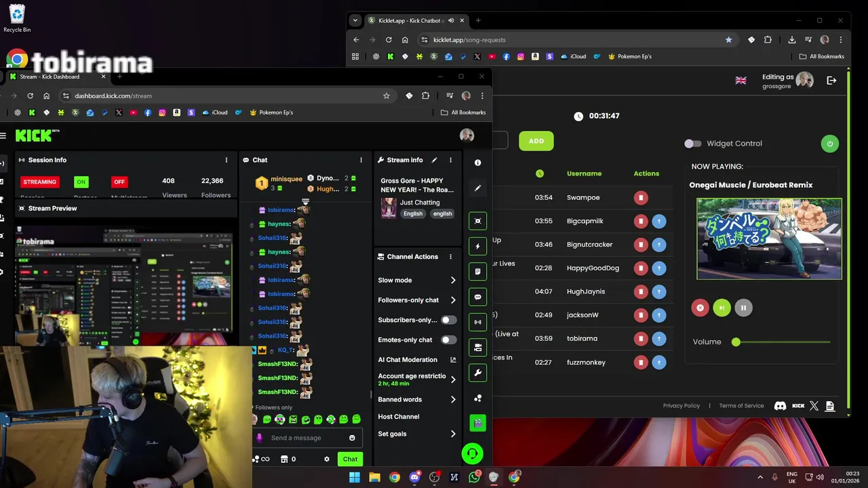
Task: Expand Account age restriction settings
Action: point(453,380)
